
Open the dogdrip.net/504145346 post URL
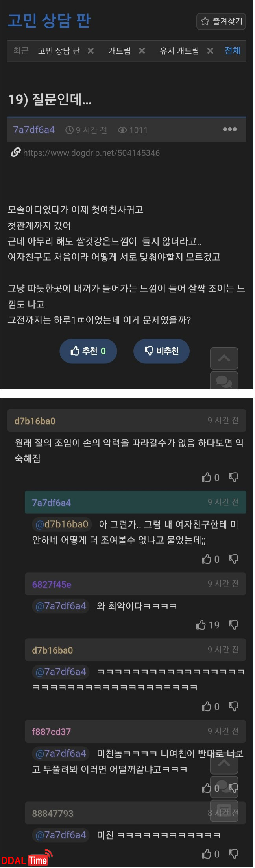pyautogui.click(x=91, y=153)
